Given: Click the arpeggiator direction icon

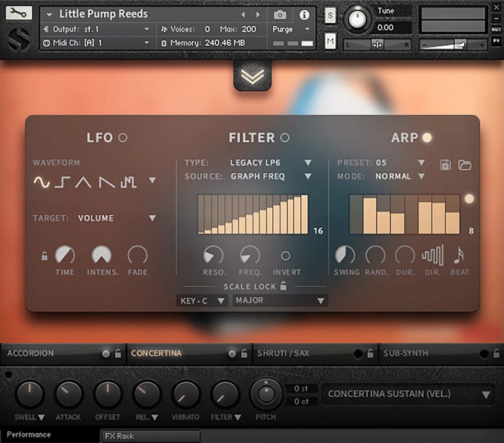Looking at the screenshot, I should (x=433, y=255).
